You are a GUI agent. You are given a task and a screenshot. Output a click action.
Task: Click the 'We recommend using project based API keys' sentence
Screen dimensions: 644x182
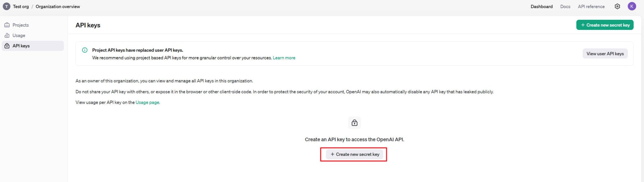182,58
